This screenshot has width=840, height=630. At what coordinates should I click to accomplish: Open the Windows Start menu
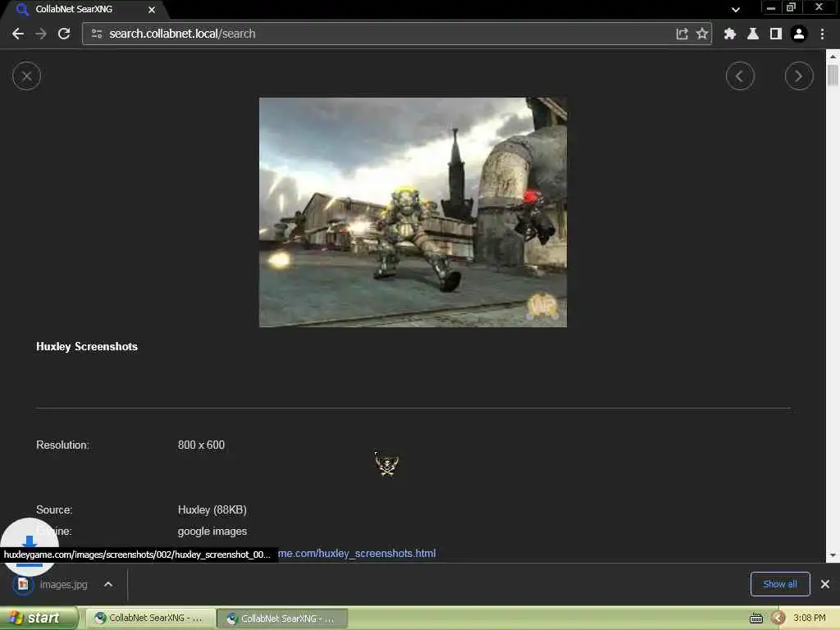39,619
